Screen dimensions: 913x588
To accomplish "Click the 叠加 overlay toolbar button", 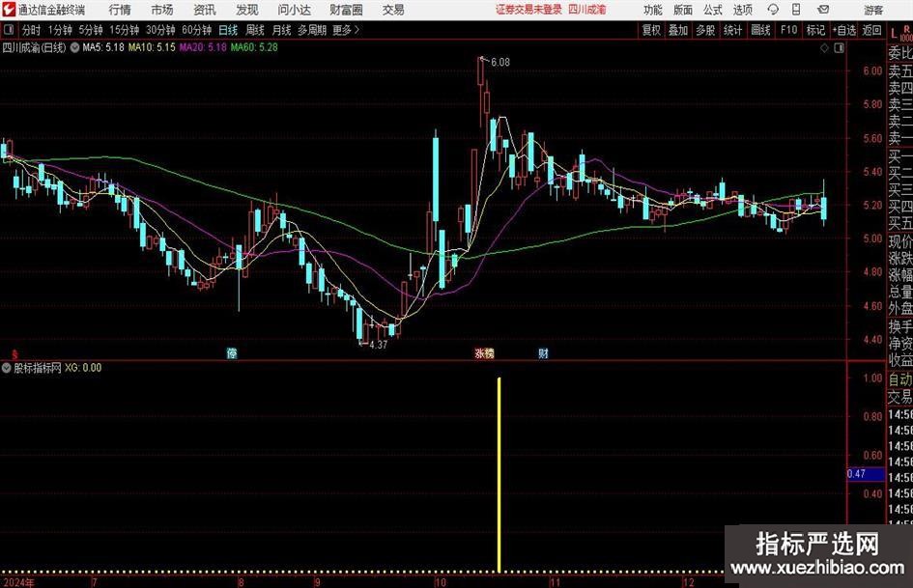I will [x=678, y=30].
